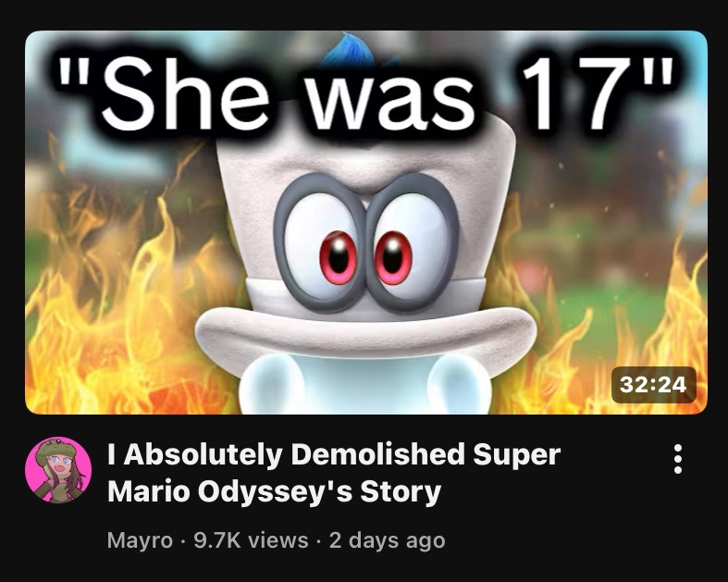The height and width of the screenshot is (582, 728).
Task: Click the white hat brim on the thumbnail
Action: click(x=366, y=332)
